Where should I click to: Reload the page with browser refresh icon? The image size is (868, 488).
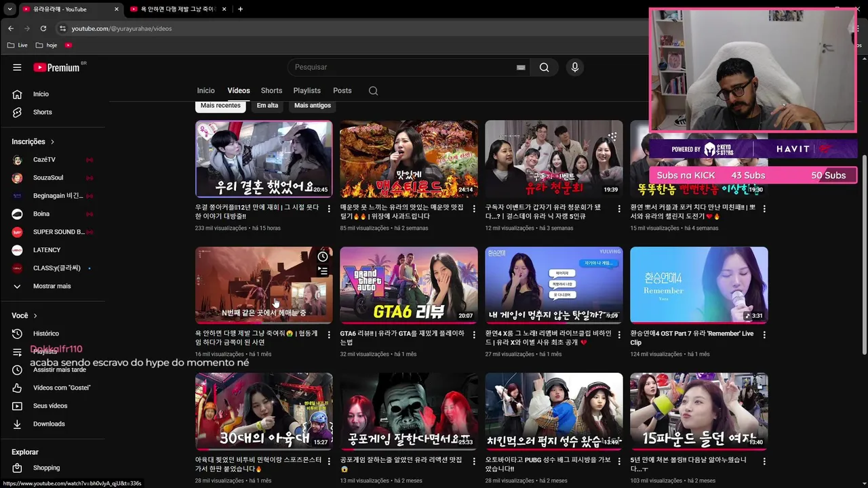pyautogui.click(x=43, y=28)
